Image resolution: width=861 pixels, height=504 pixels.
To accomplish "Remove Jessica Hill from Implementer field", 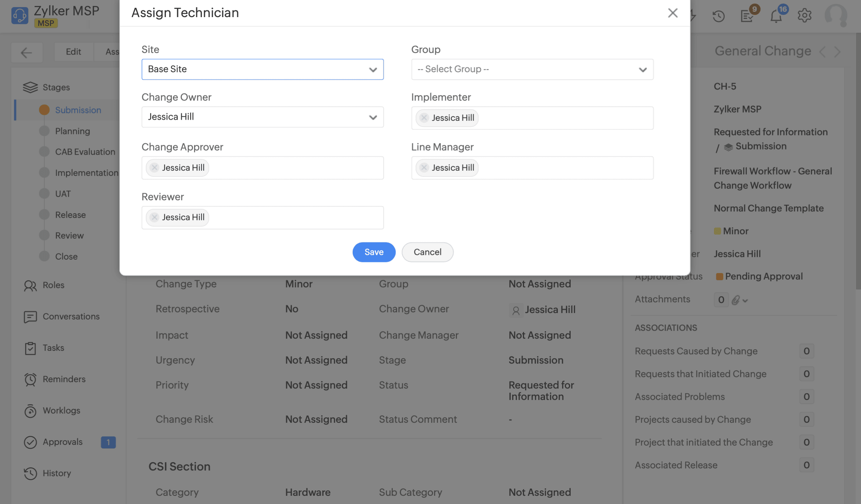I will pos(424,118).
